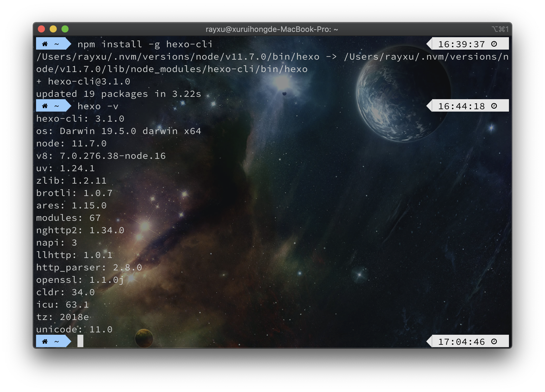
Task: Click the 'unicode: 11.0' output line
Action: click(74, 329)
